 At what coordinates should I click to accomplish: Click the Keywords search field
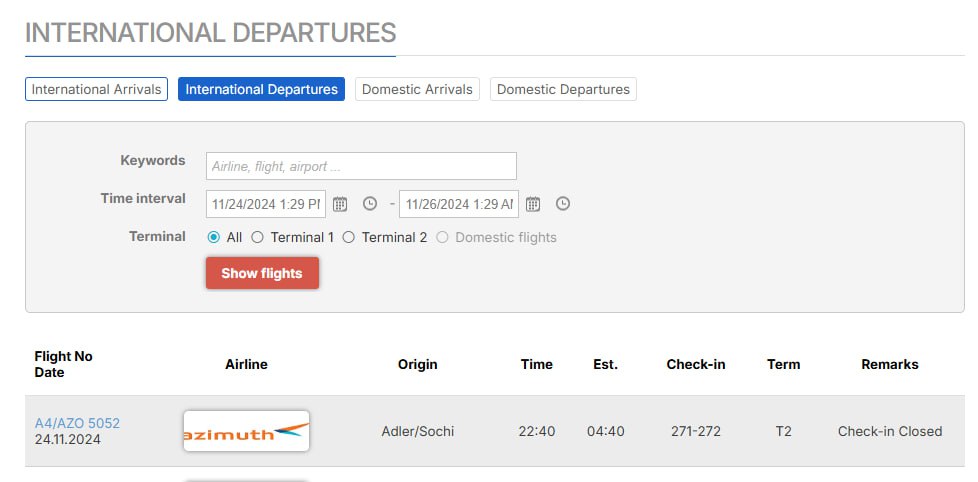click(361, 166)
